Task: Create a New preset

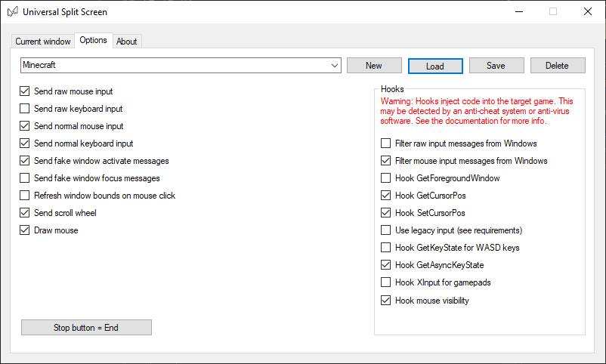Action: click(x=374, y=66)
